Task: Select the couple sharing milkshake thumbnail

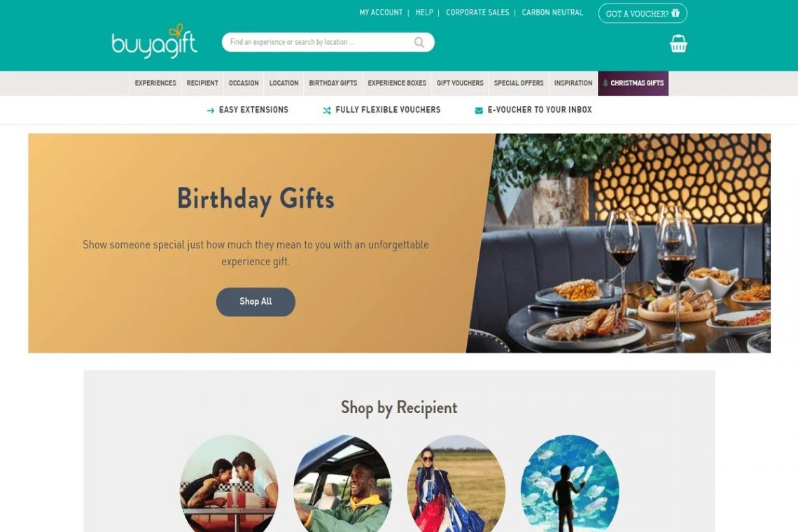Action: coord(229,484)
